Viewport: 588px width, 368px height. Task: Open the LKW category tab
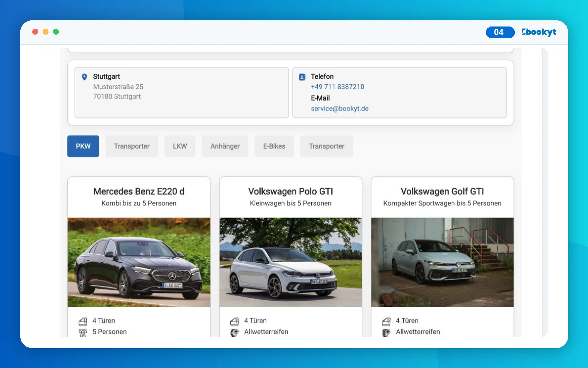(180, 146)
